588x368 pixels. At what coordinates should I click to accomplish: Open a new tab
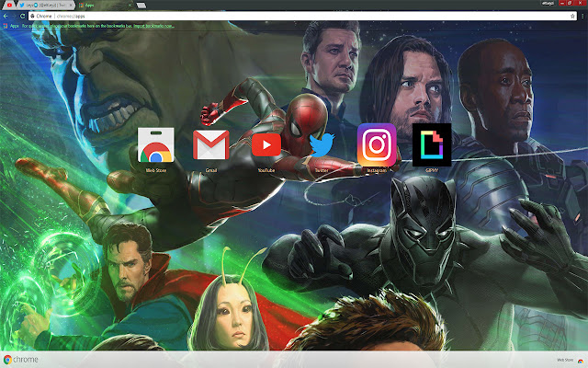tap(141, 6)
